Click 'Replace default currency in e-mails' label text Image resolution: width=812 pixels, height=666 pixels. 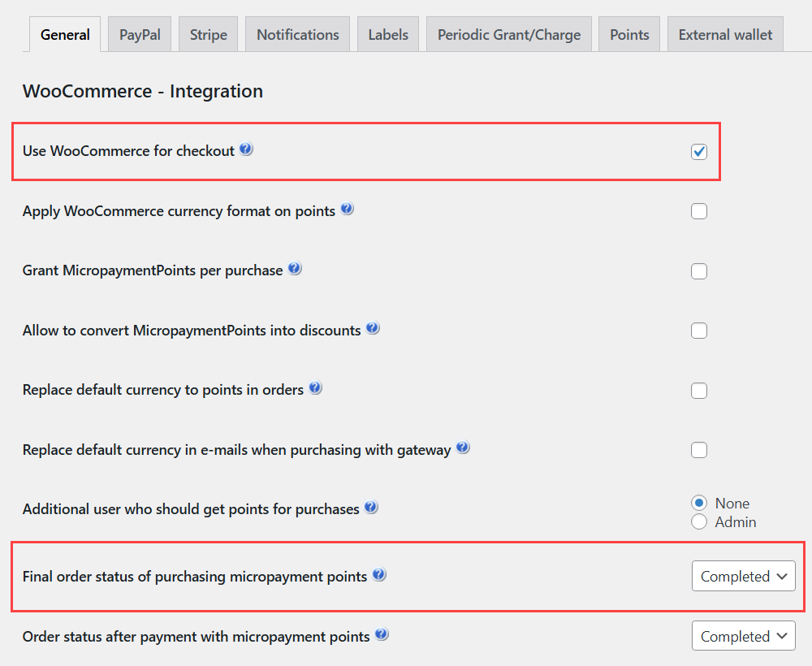(236, 450)
